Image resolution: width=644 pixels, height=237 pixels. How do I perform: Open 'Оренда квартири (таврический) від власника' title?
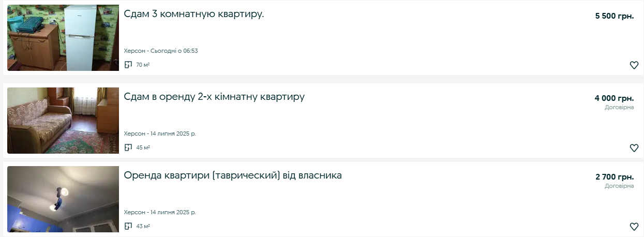pos(233,175)
